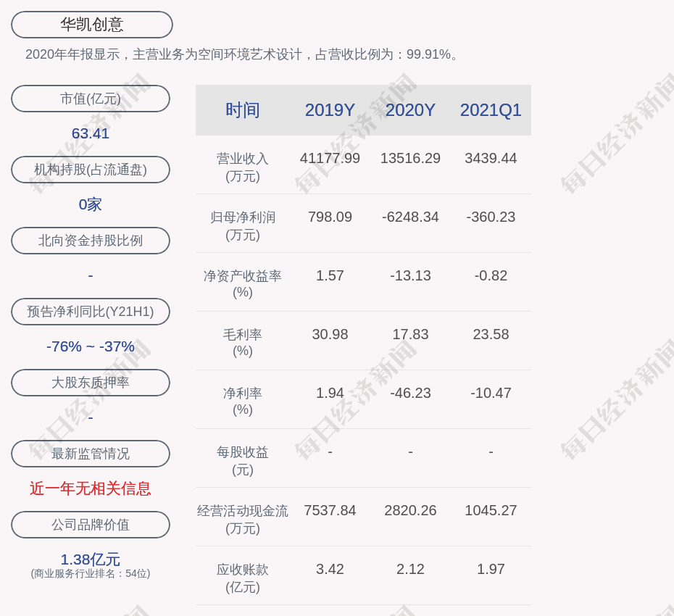Click the red 近一年无相关信息 text
Screen dimensions: 674x616
tap(91, 488)
